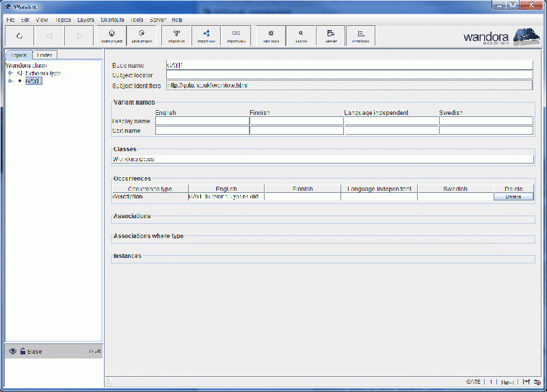This screenshot has width=547, height=392.
Task: Click the Open project toolbar icon
Action: coord(111,35)
